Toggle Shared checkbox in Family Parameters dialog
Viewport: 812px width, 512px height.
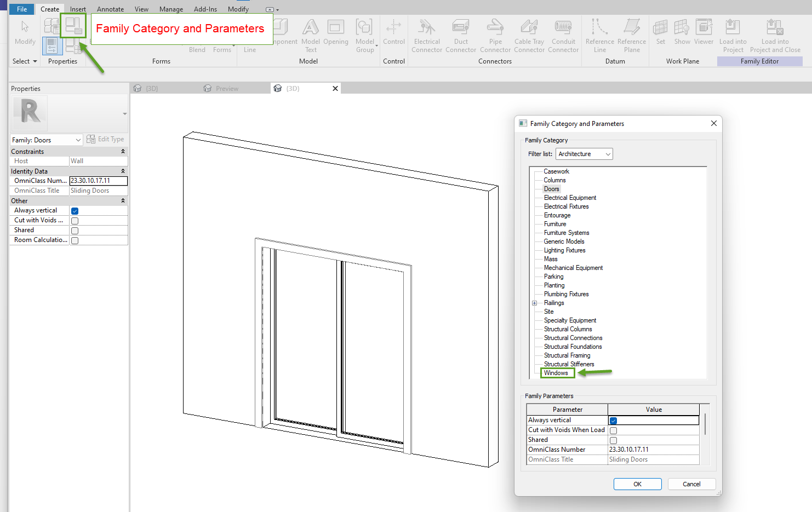[x=613, y=440]
